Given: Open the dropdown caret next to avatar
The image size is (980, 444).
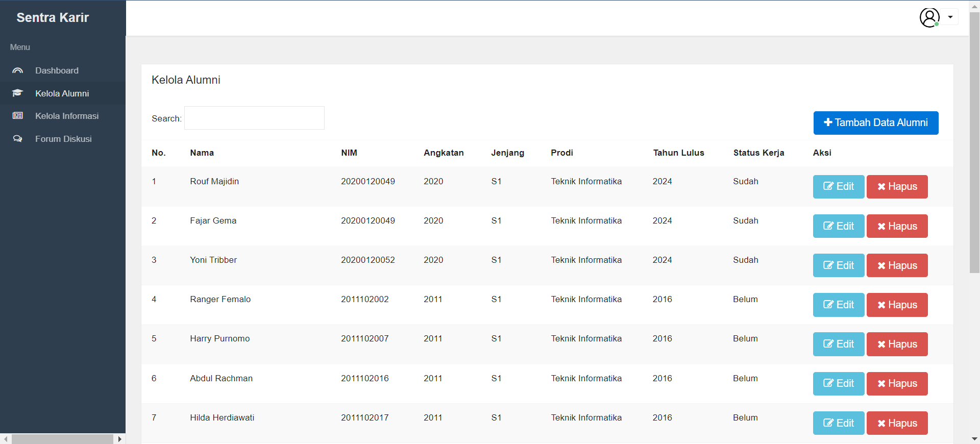Looking at the screenshot, I should click(x=950, y=17).
